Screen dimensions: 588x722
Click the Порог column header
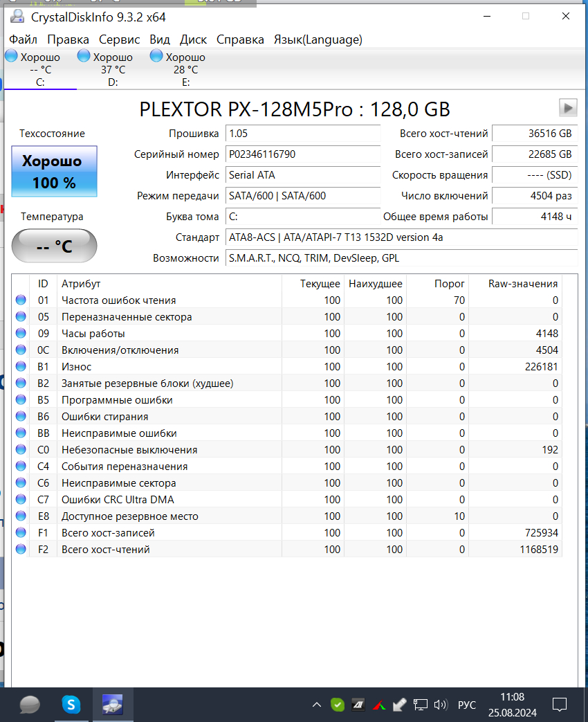point(437,284)
